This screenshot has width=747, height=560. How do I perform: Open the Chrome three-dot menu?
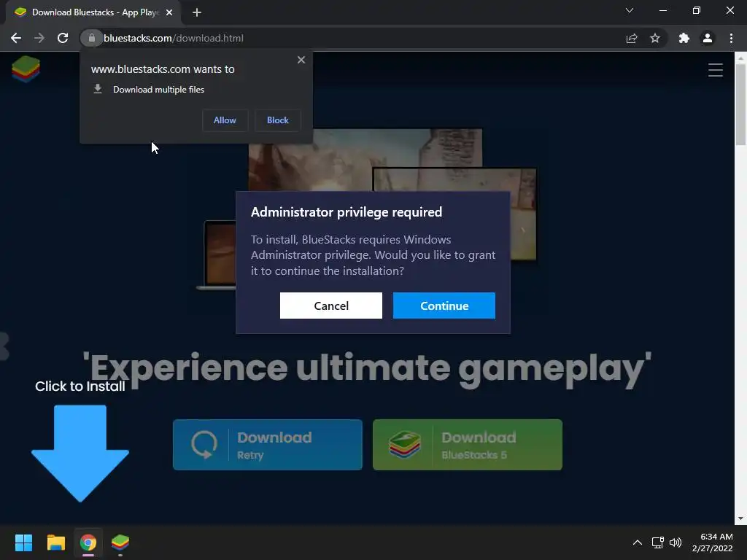tap(731, 38)
